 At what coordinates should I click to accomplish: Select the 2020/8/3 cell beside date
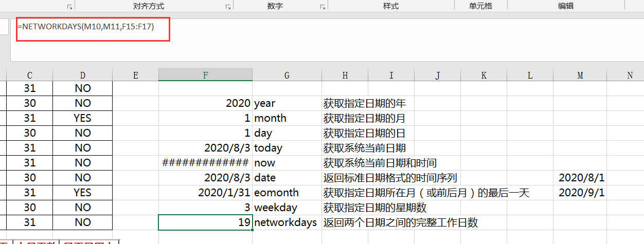pyautogui.click(x=206, y=178)
